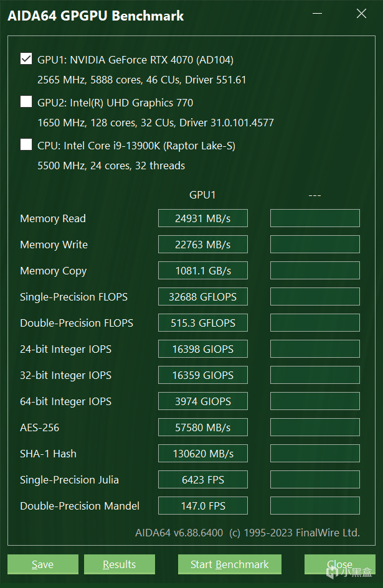Enable the GPU2 Intel UHD Graphics checkbox
Screen dimensions: 383x588
pyautogui.click(x=26, y=102)
